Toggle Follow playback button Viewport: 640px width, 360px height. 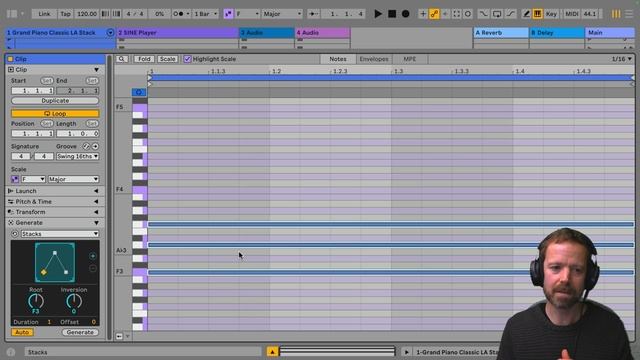click(x=313, y=14)
